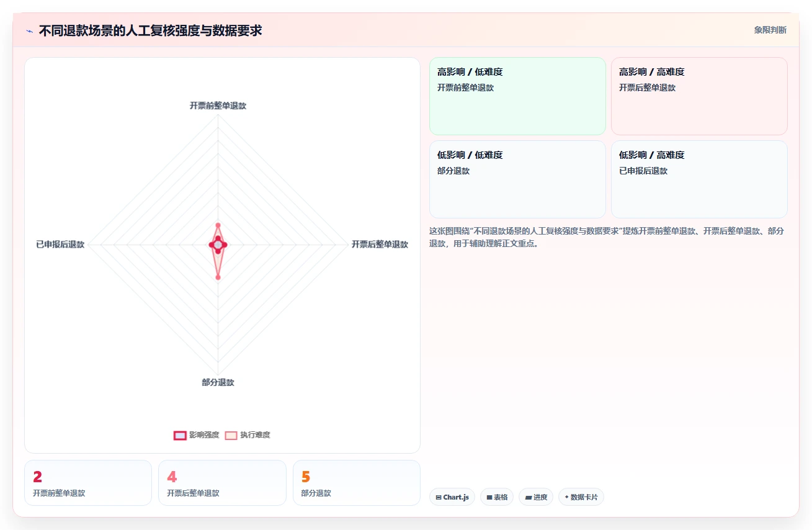
Task: Open the 高影响 / 高难度 quadrant card
Action: click(x=699, y=96)
